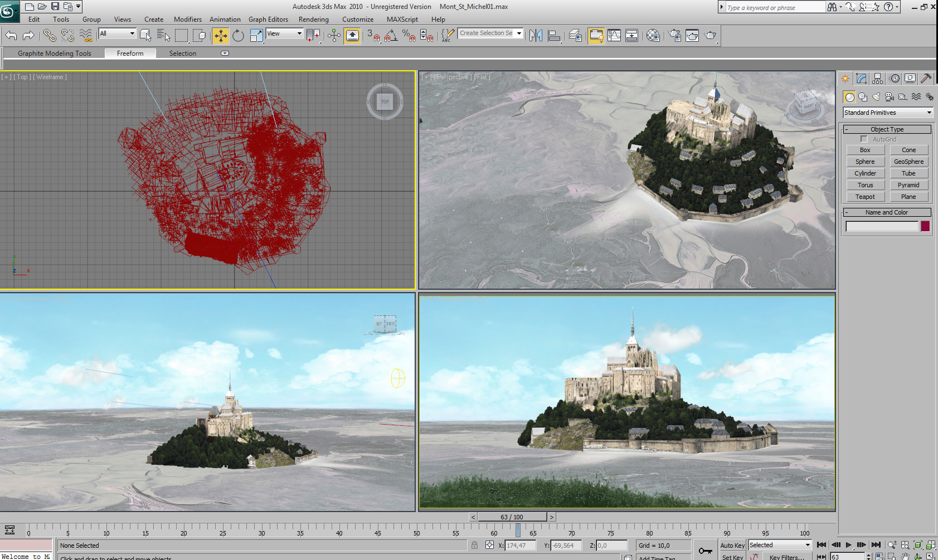Activate the Select and Move tool
Viewport: 938px width, 560px height.
coord(221,36)
